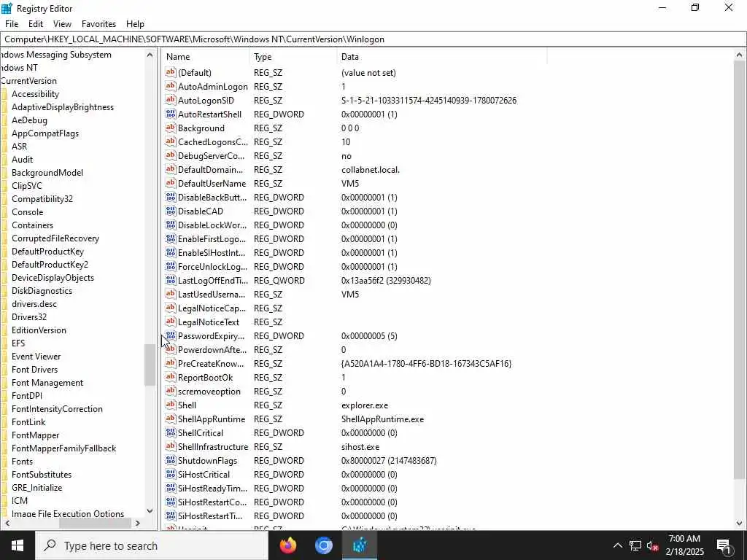Screen dimensions: 747x560
Task: Click tree pane scroll down arrow
Action: [150, 511]
